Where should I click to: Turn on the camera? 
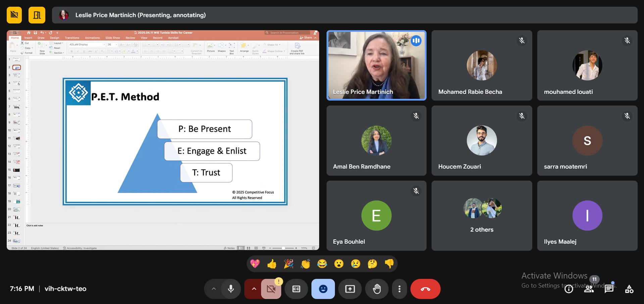coord(271,289)
